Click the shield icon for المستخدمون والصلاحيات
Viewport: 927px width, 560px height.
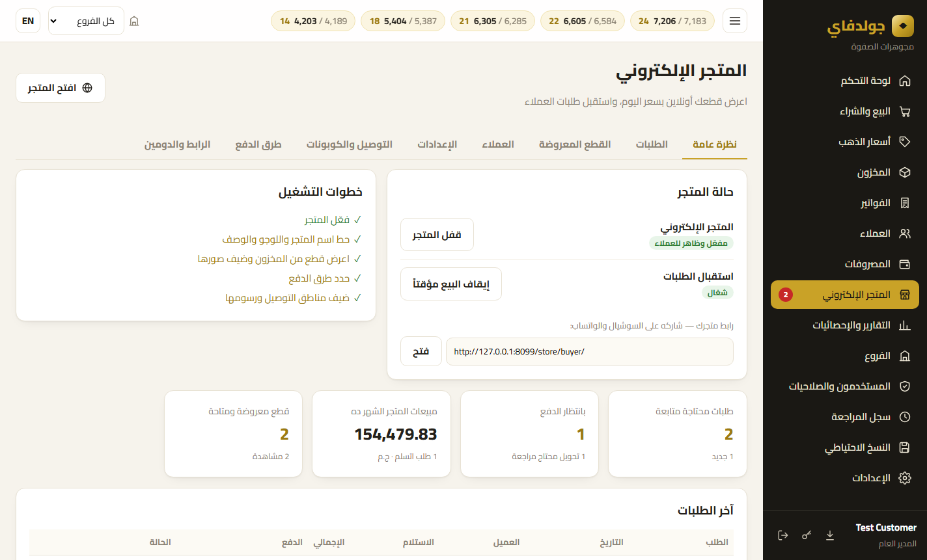[904, 386]
